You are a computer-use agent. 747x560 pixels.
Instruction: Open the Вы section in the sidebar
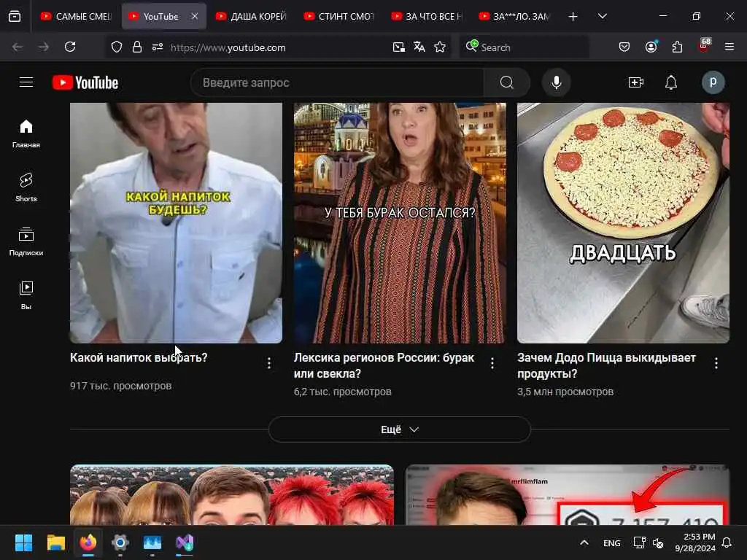[26, 296]
